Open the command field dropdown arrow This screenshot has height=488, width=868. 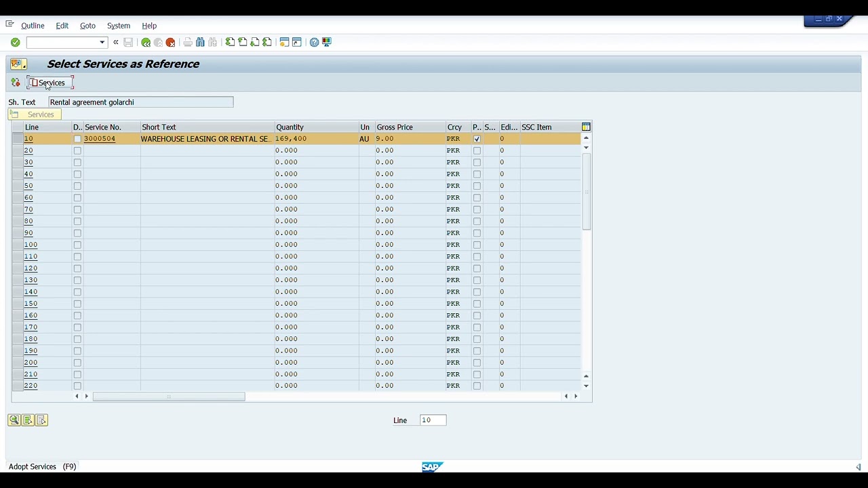(102, 43)
